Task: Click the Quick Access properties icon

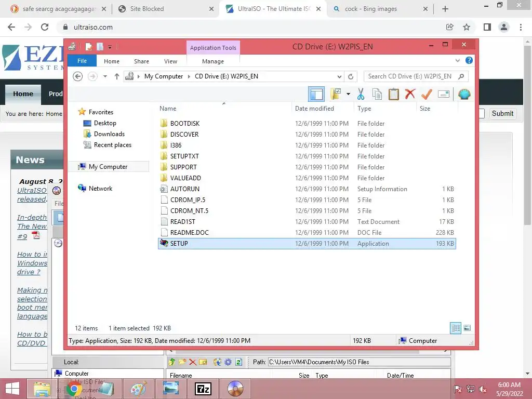Action: (88, 46)
